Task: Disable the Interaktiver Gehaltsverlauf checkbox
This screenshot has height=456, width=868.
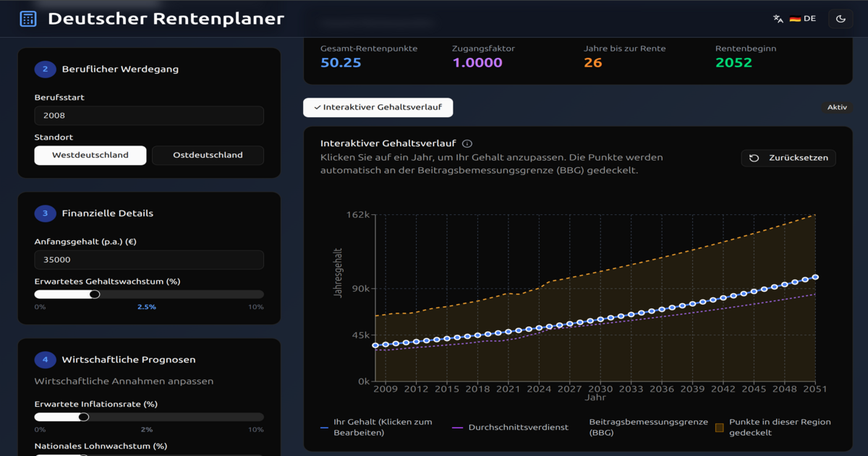Action: 378,107
